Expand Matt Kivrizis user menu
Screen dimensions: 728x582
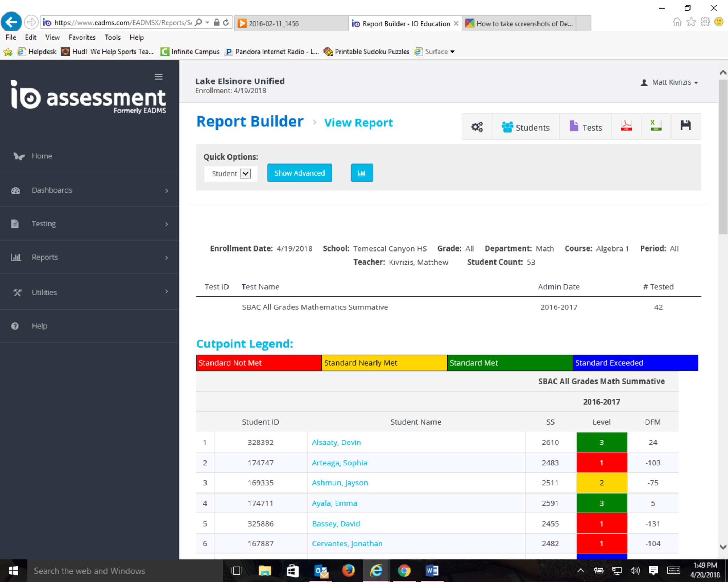point(670,82)
